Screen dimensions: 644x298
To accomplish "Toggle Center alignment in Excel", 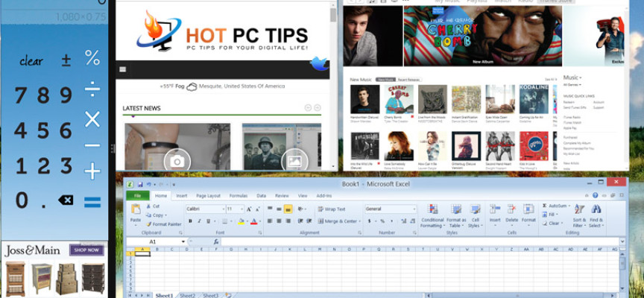I will (279, 221).
